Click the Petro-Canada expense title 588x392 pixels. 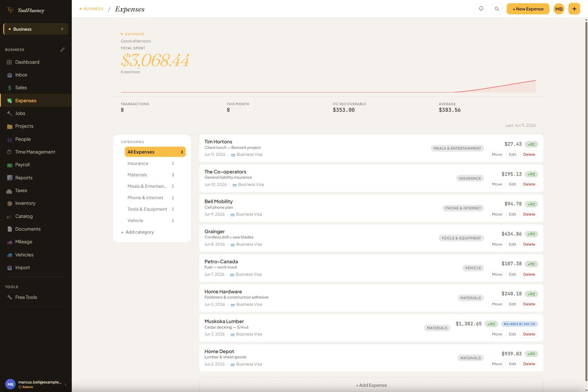(221, 262)
